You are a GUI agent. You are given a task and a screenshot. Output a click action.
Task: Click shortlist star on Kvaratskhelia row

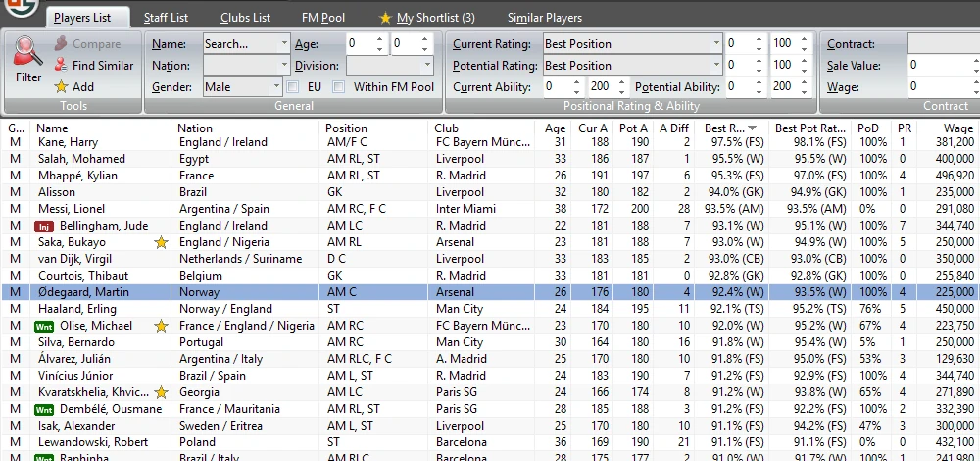[162, 392]
